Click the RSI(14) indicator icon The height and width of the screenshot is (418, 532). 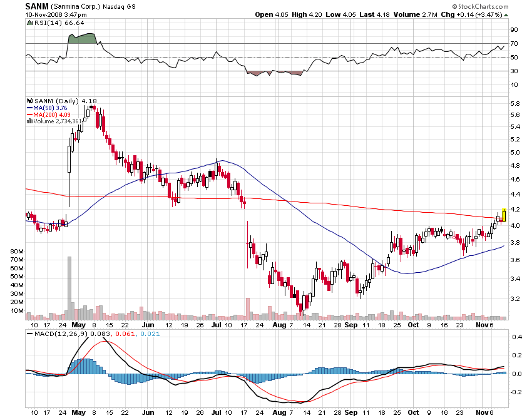pyautogui.click(x=30, y=23)
